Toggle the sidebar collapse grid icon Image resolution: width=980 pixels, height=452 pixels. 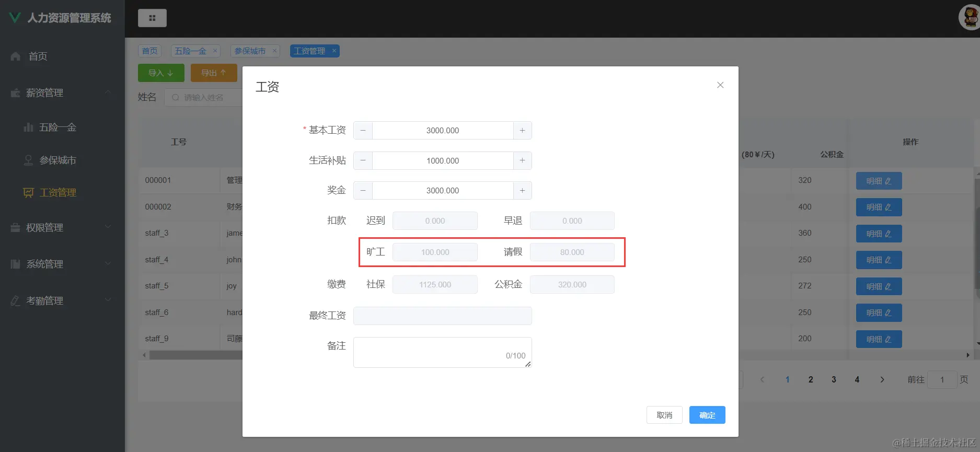coord(152,18)
